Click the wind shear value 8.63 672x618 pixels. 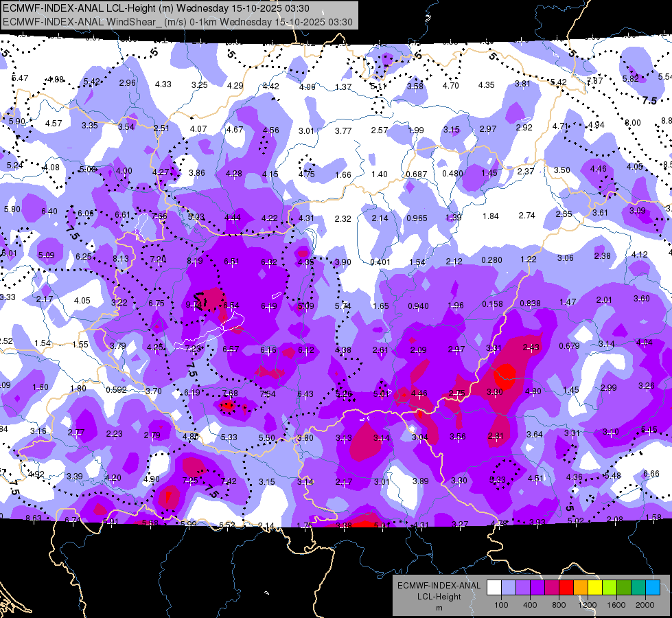tap(34, 518)
